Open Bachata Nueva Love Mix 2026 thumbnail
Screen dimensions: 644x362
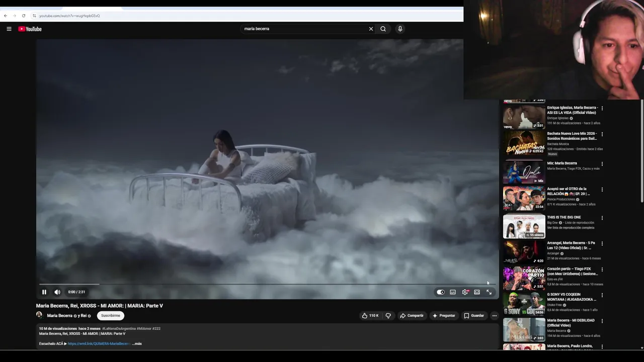524,143
